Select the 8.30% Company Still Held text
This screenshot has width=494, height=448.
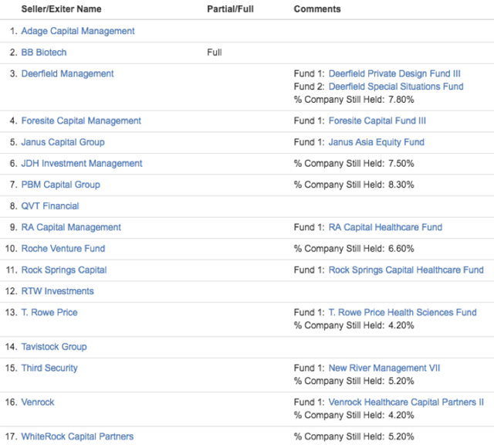pos(354,185)
